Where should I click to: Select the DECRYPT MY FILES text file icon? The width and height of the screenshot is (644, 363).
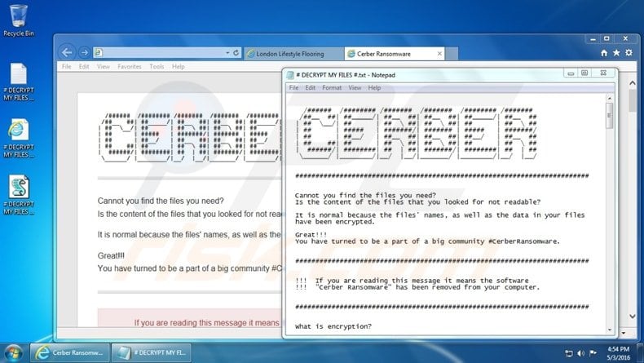pos(19,82)
